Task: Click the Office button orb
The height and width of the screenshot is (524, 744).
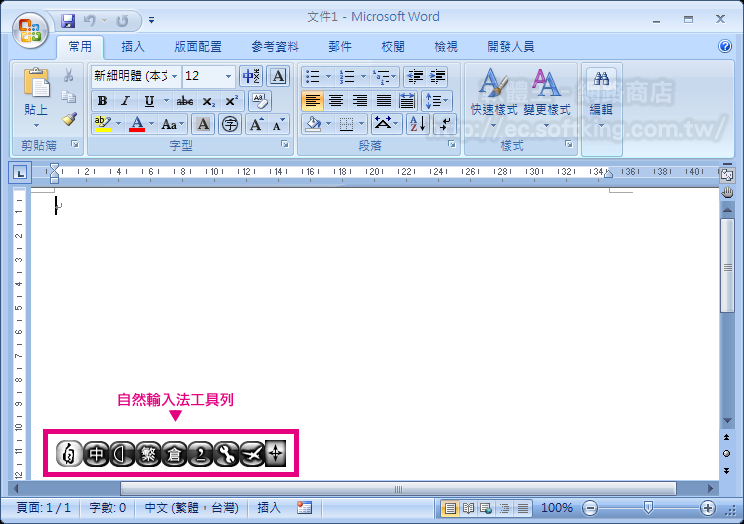Action: (30, 28)
